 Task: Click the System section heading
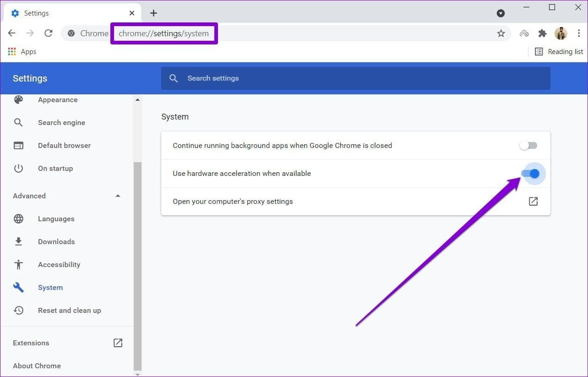(x=175, y=117)
